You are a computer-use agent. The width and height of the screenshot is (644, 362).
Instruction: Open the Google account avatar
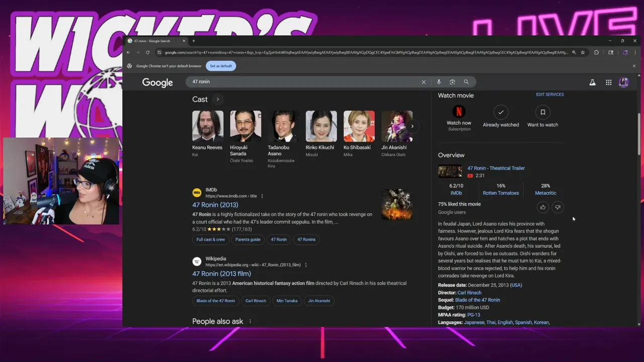click(x=624, y=82)
